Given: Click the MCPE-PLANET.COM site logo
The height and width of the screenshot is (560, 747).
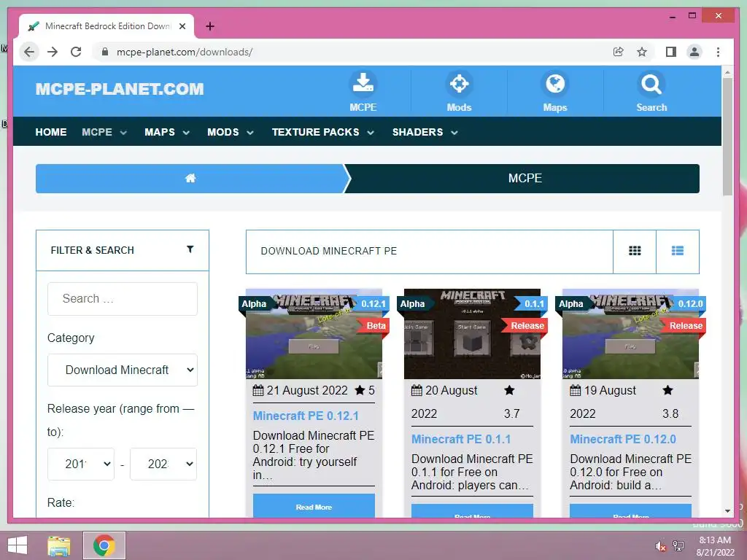Looking at the screenshot, I should pos(120,89).
